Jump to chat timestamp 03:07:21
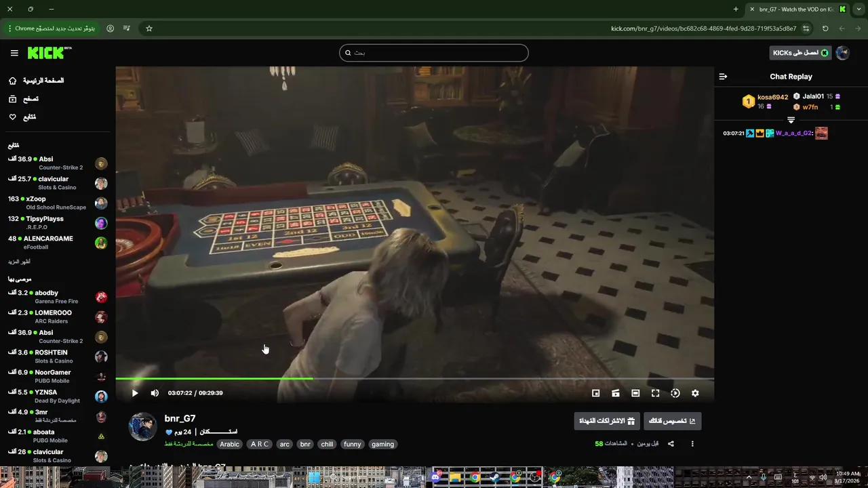The width and height of the screenshot is (868, 488). [734, 134]
